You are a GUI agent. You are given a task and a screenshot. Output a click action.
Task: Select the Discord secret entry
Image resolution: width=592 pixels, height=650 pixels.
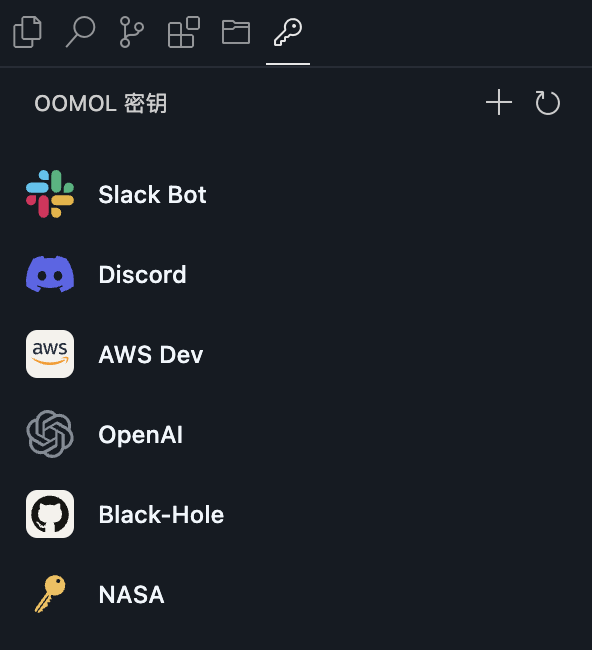click(x=296, y=274)
